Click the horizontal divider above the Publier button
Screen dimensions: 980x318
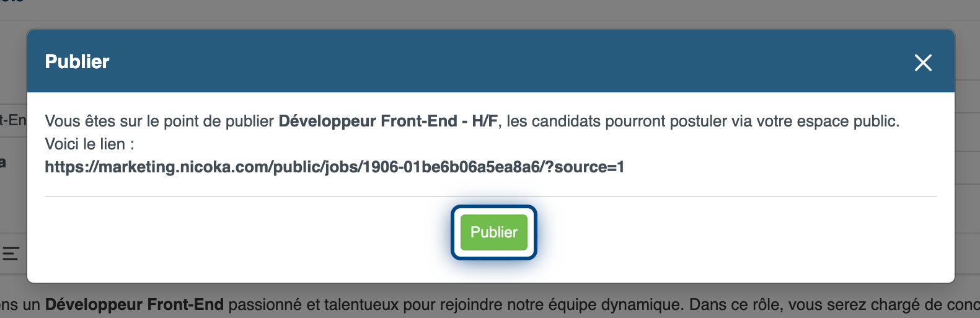point(490,197)
